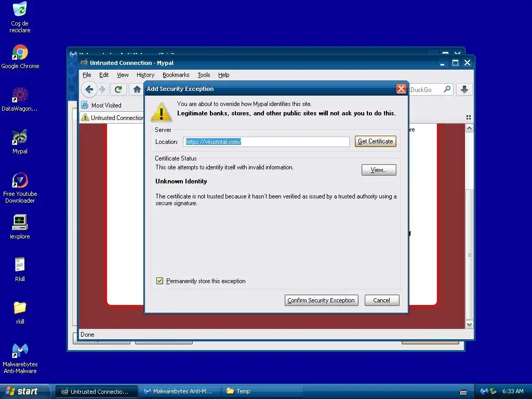
Task: Click the tab groups grid icon
Action: click(x=469, y=117)
